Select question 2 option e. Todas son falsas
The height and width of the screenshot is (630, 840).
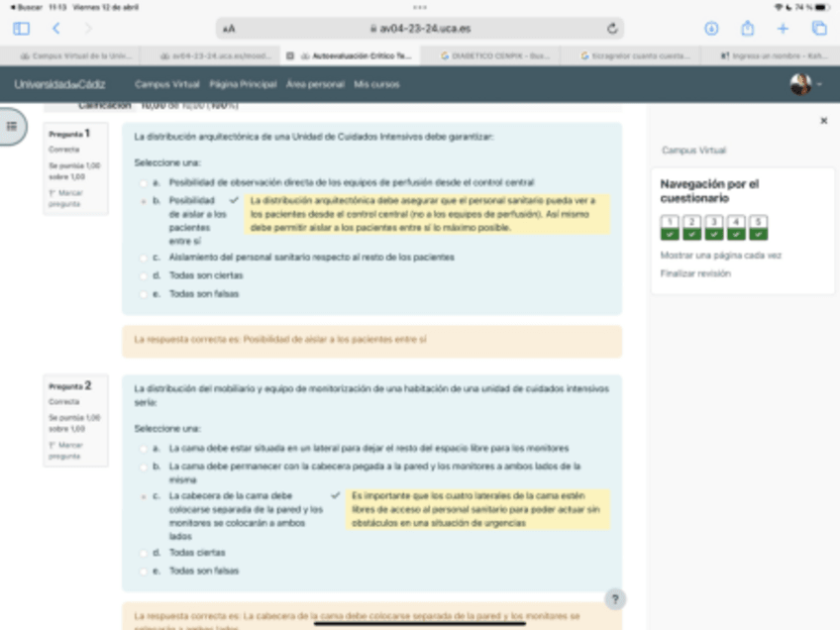pos(143,572)
